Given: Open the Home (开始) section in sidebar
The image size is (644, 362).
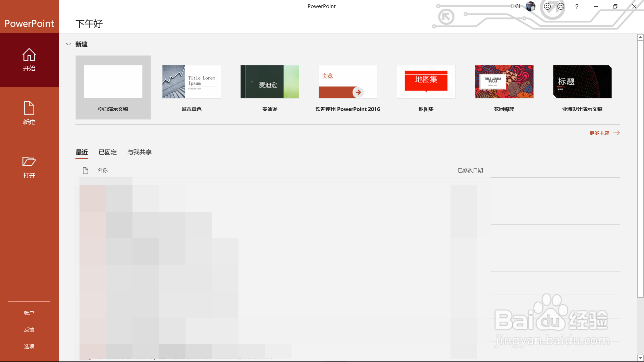Looking at the screenshot, I should pyautogui.click(x=29, y=60).
